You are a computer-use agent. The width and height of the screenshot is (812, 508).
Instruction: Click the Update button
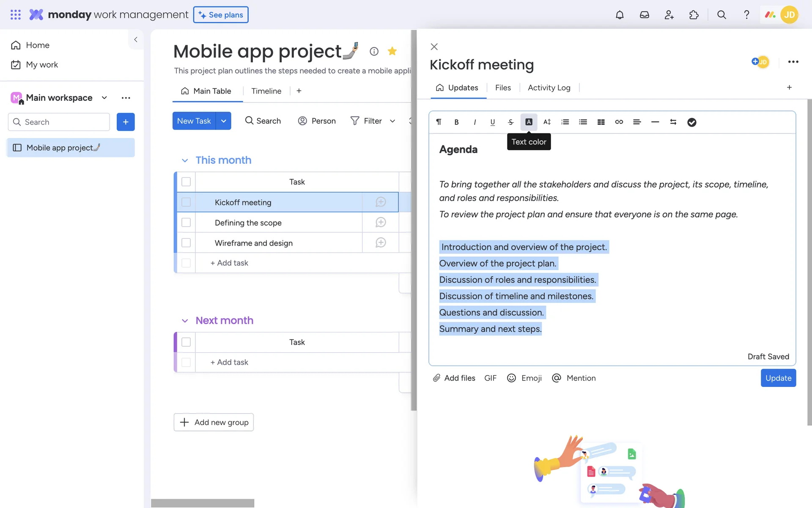pos(778,378)
